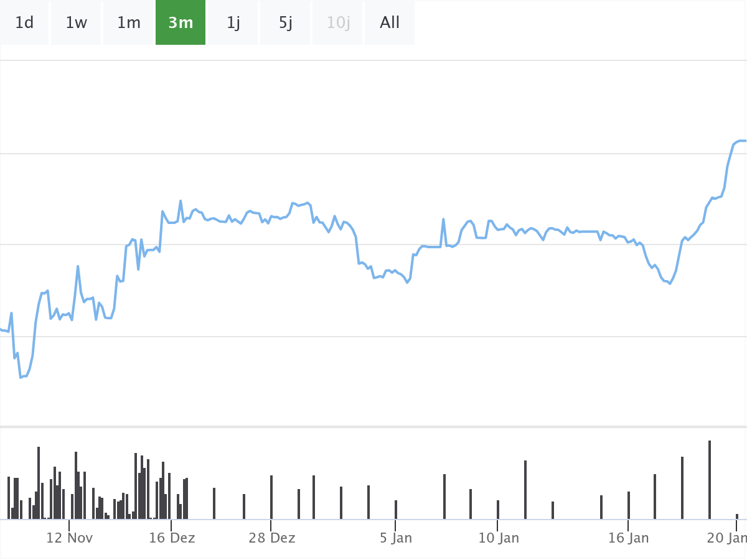Click the 16 Jan date label
747x560 pixels.
tap(628, 538)
